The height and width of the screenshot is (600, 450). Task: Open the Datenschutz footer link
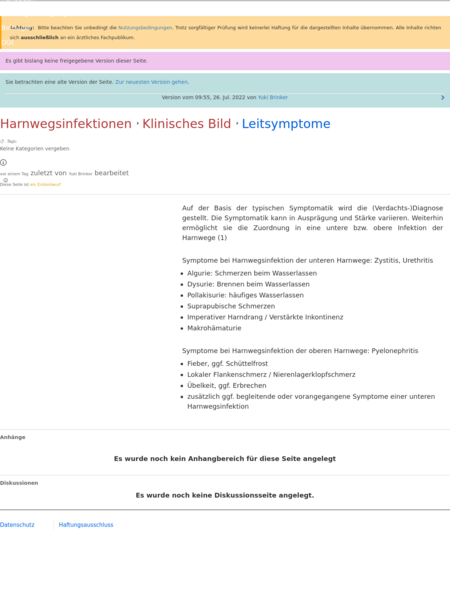(x=17, y=525)
